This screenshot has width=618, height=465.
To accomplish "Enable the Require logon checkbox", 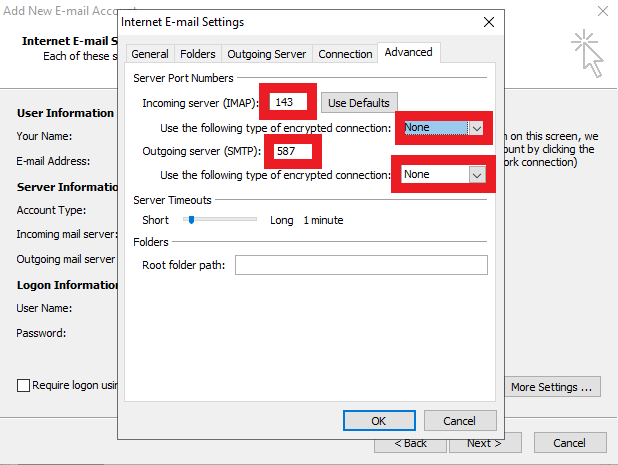I will click(23, 385).
